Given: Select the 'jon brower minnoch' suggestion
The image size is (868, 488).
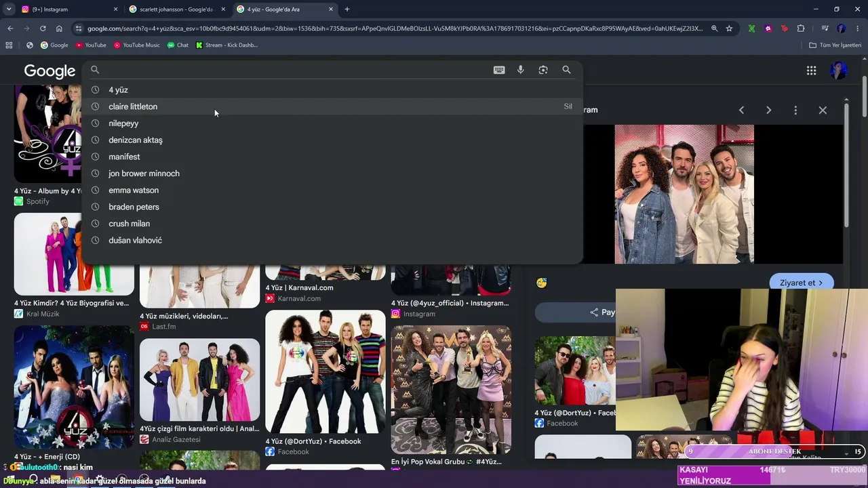Looking at the screenshot, I should coord(332,174).
